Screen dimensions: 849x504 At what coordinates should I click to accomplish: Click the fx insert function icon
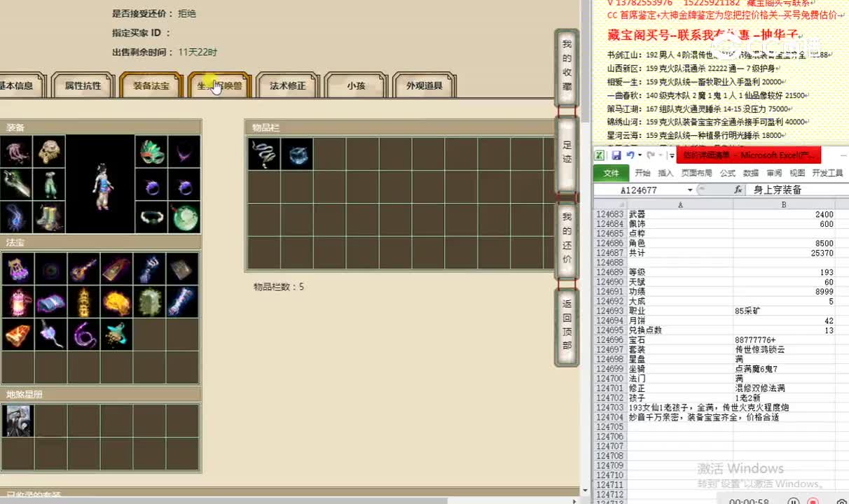[x=738, y=190]
